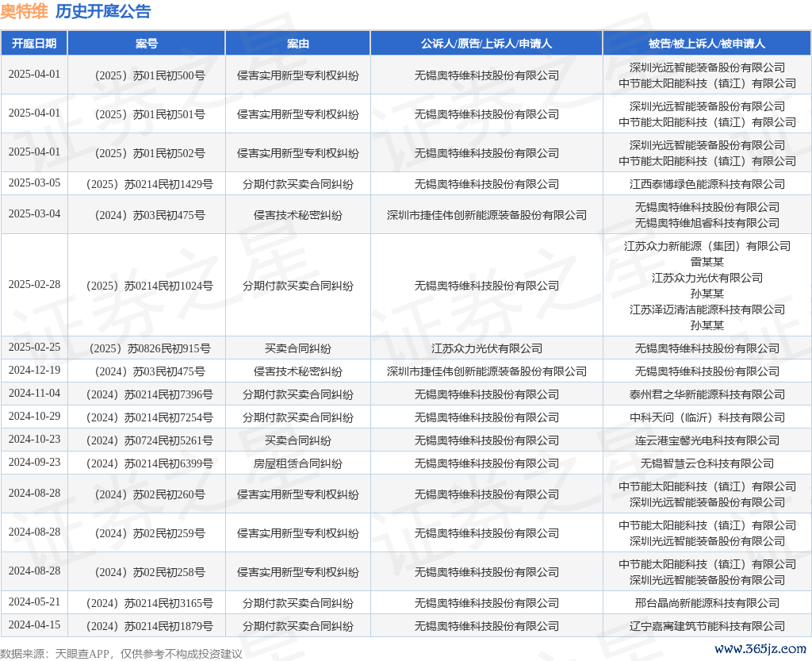812x661 pixels.
Task: Click defendant 雷某某
Action: tap(707, 262)
